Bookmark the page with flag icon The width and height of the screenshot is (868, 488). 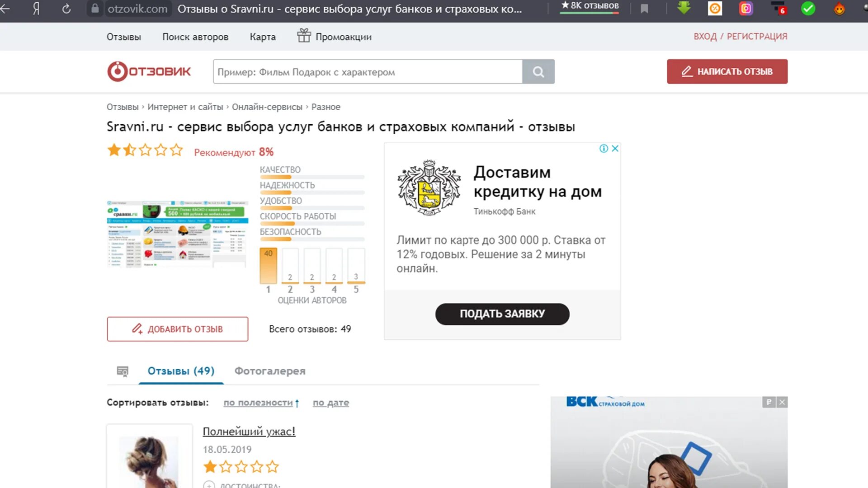(644, 9)
